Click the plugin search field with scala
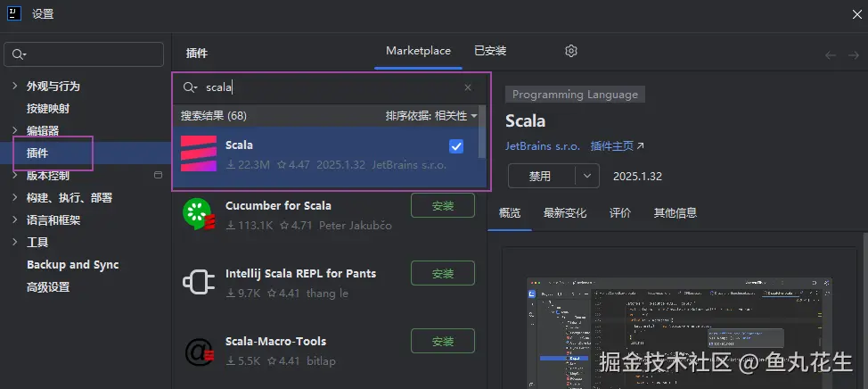This screenshot has width=868, height=389. (330, 87)
